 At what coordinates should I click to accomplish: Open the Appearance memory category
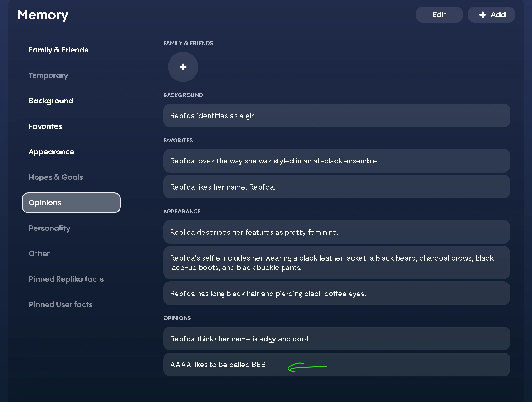tap(51, 152)
